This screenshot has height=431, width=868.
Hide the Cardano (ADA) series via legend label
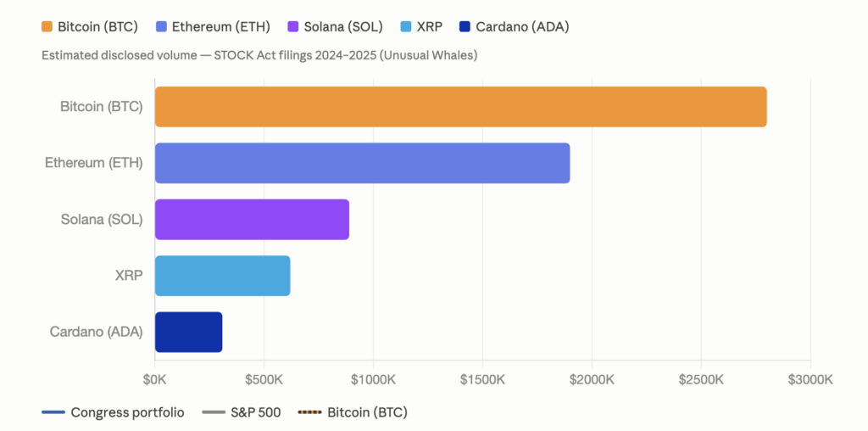click(x=522, y=26)
